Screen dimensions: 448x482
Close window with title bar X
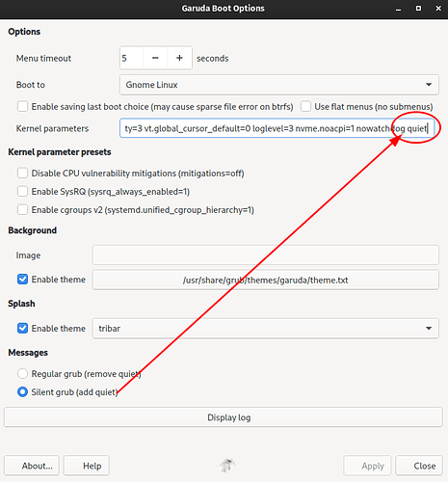point(438,9)
